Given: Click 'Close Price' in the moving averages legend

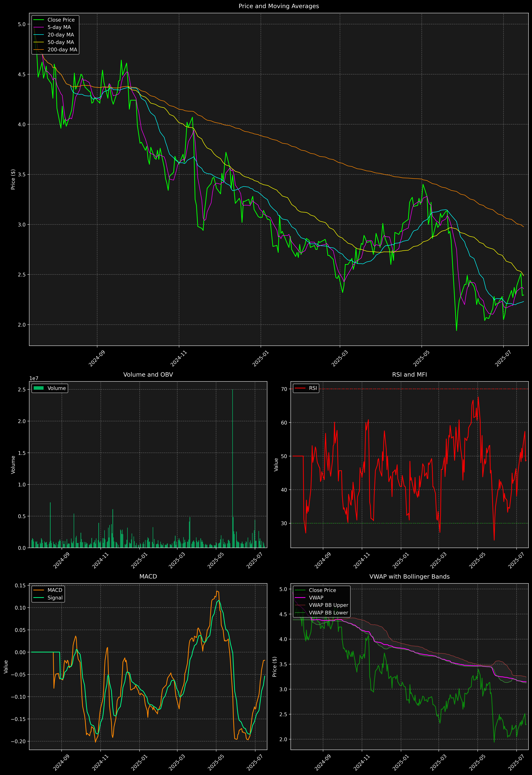Looking at the screenshot, I should [x=61, y=20].
